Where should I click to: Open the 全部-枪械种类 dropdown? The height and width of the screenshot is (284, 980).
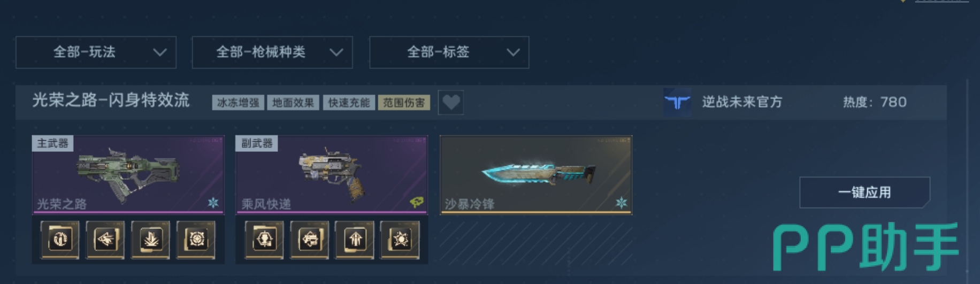[x=272, y=52]
